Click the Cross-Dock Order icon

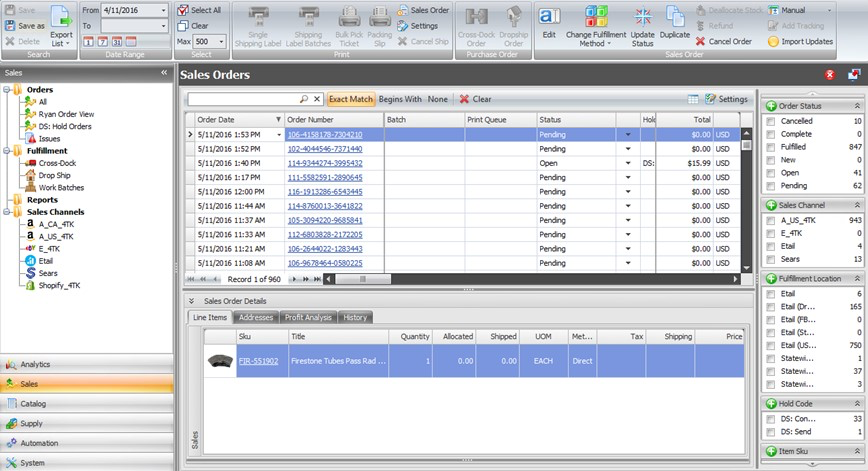(476, 18)
